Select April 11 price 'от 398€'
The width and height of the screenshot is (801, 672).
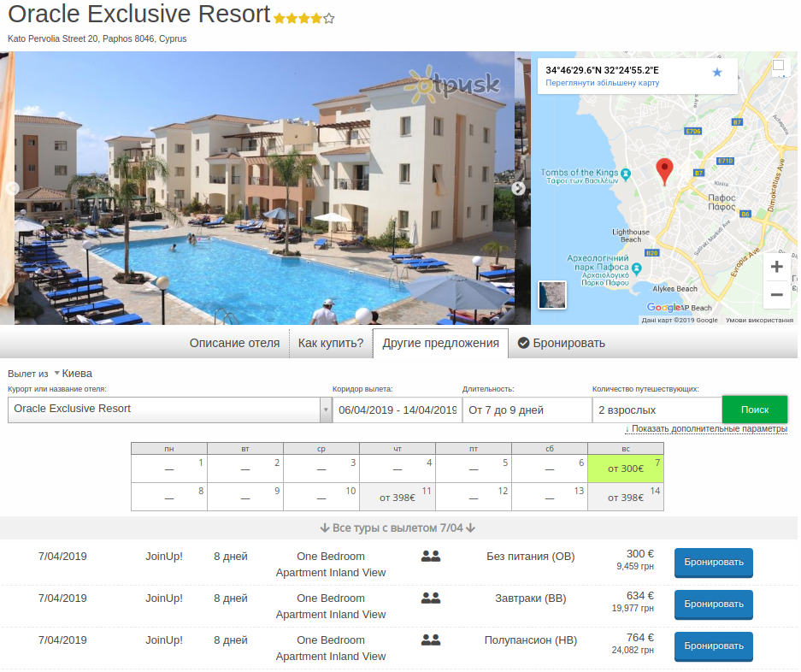pos(398,498)
